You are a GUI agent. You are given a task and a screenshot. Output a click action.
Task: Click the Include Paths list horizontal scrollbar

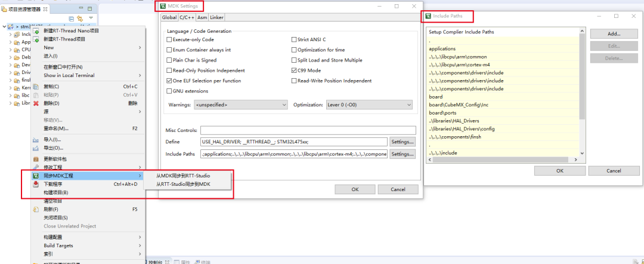(x=503, y=159)
